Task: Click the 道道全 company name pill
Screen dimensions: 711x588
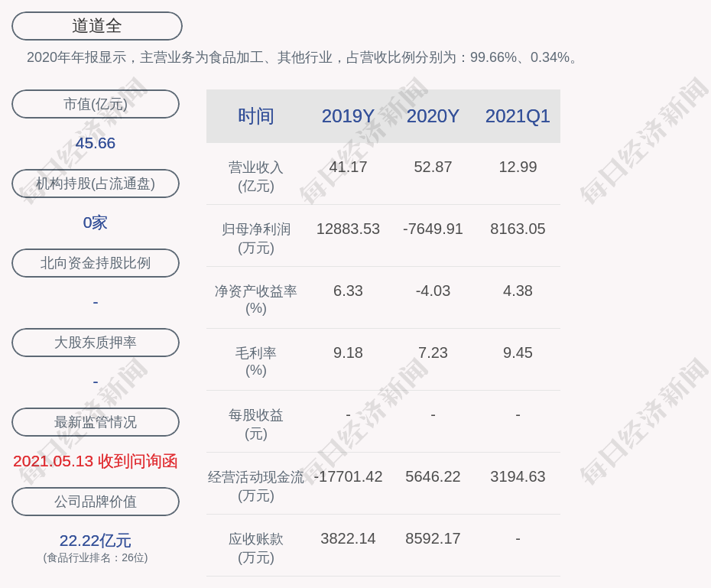Action: [96, 26]
